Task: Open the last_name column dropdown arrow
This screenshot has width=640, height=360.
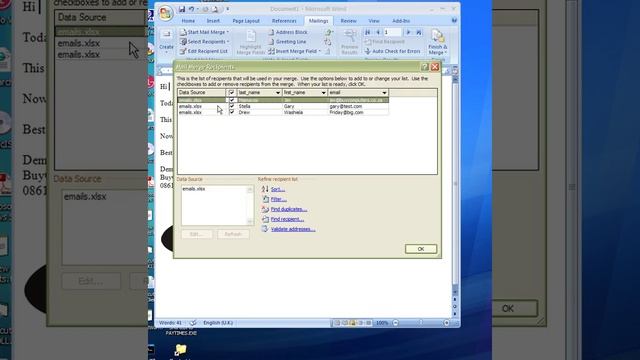Action: (x=278, y=93)
